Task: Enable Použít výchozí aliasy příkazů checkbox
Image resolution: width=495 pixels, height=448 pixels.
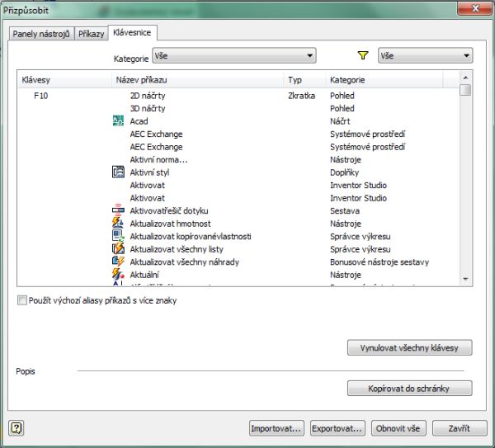Action: click(22, 301)
